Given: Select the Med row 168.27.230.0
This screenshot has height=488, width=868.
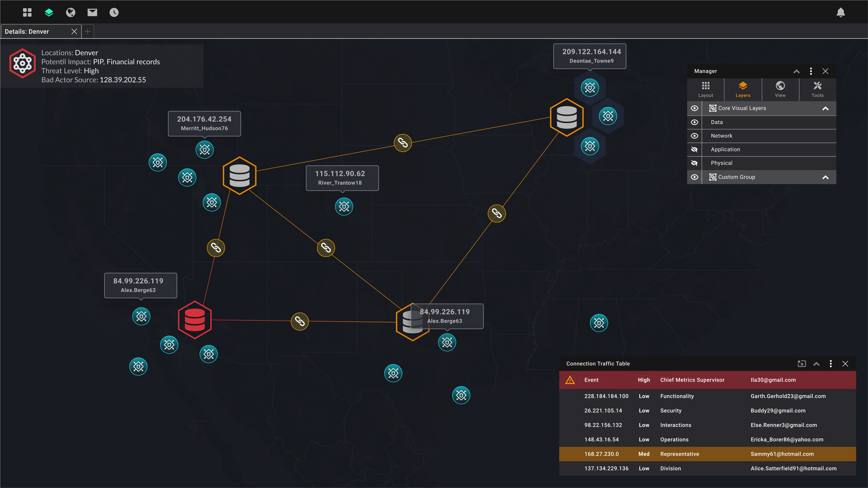Looking at the screenshot, I should click(x=707, y=454).
